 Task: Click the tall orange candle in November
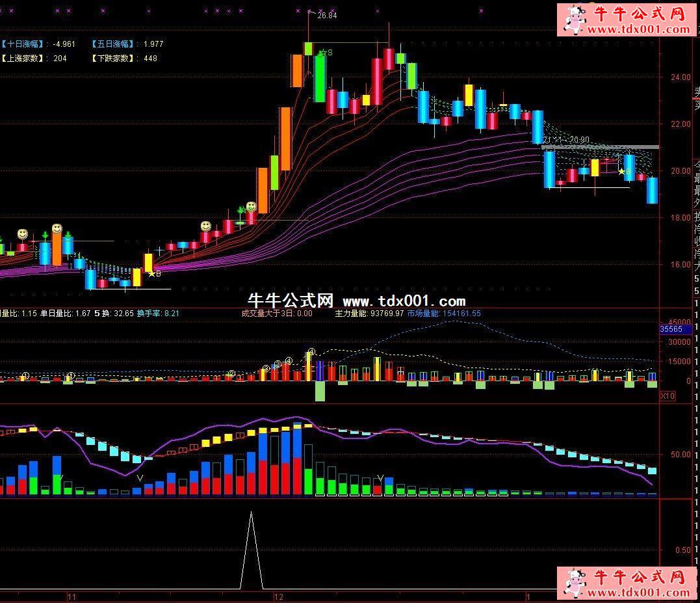click(57, 249)
